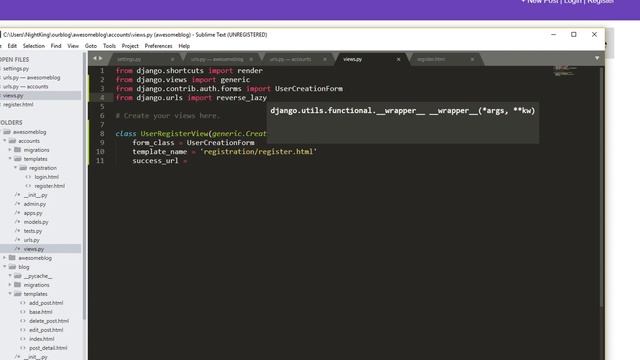The width and height of the screenshot is (640, 360).
Task: Open accounts __init__.py file
Action: 36,195
